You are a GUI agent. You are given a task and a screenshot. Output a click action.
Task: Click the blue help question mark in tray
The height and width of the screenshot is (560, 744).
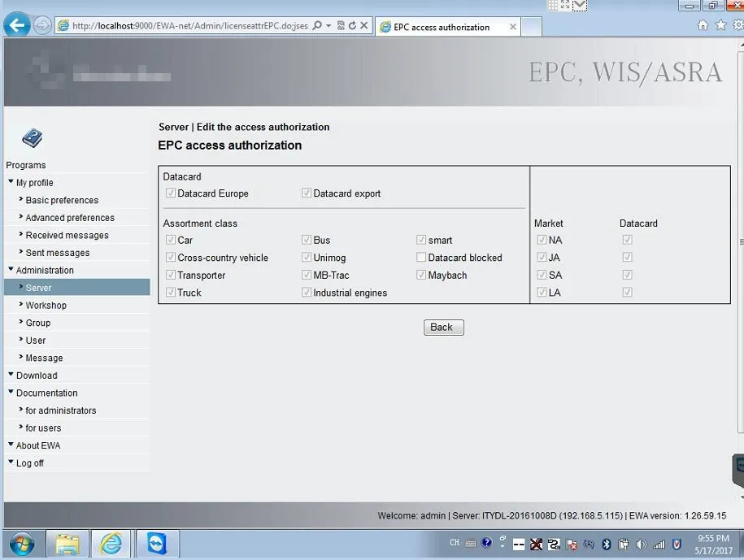point(486,542)
